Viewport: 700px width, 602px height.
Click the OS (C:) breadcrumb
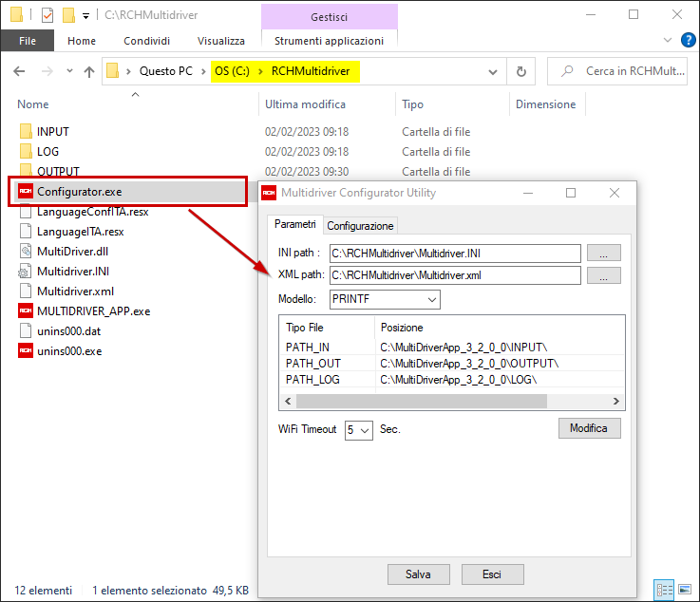[232, 71]
